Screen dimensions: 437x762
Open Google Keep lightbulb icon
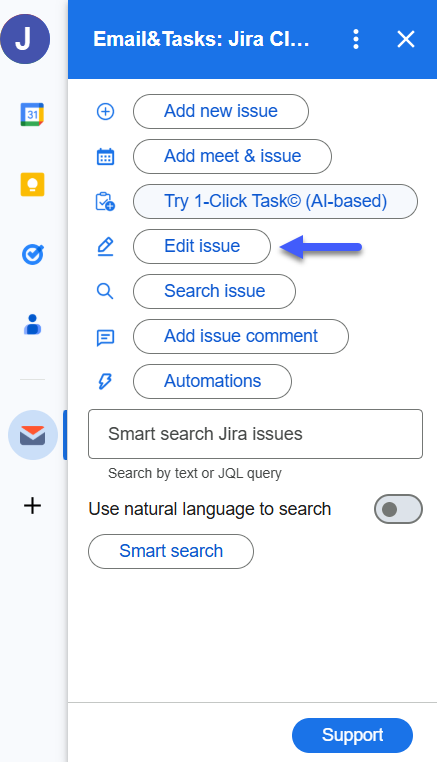pos(33,184)
